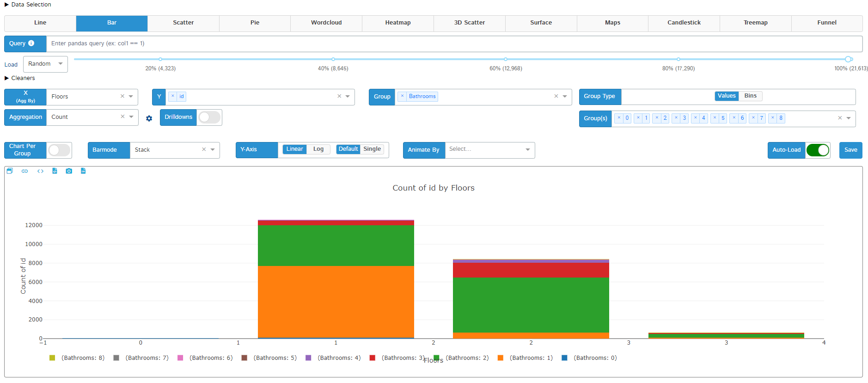Expand the Cleaners section
Image resolution: width=868 pixels, height=383 pixels.
tap(20, 78)
